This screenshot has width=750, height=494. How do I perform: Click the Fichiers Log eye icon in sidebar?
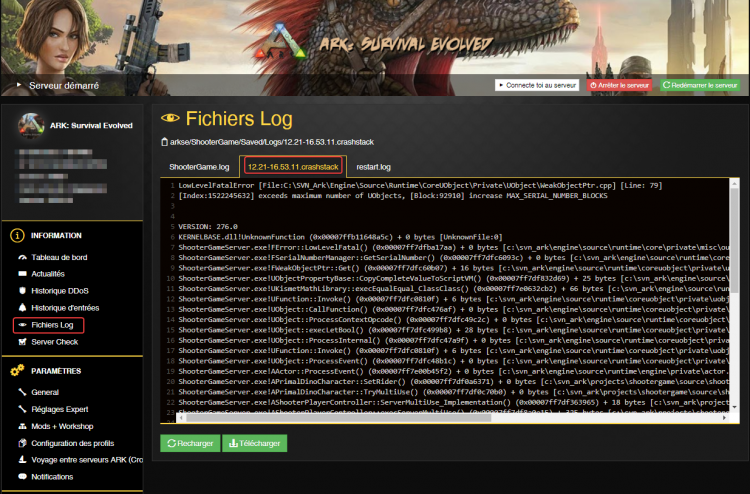21,325
